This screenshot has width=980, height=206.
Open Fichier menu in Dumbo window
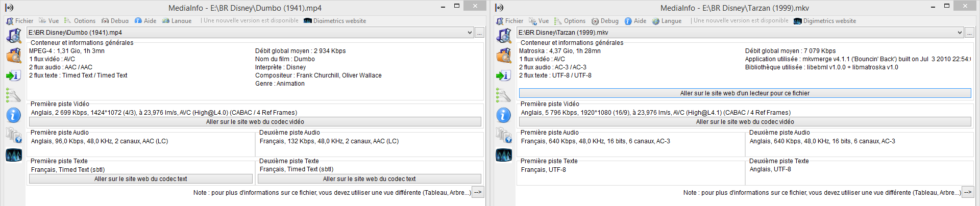pos(20,21)
